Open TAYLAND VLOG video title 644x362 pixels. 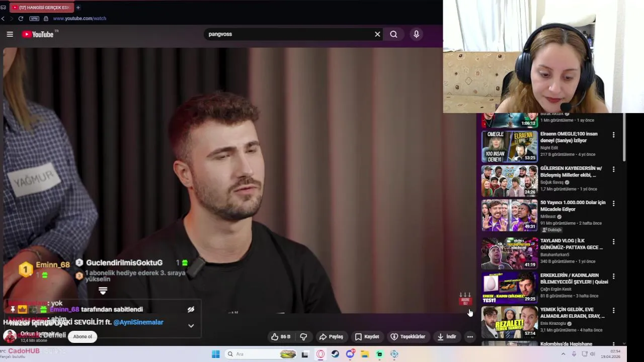[x=572, y=244]
